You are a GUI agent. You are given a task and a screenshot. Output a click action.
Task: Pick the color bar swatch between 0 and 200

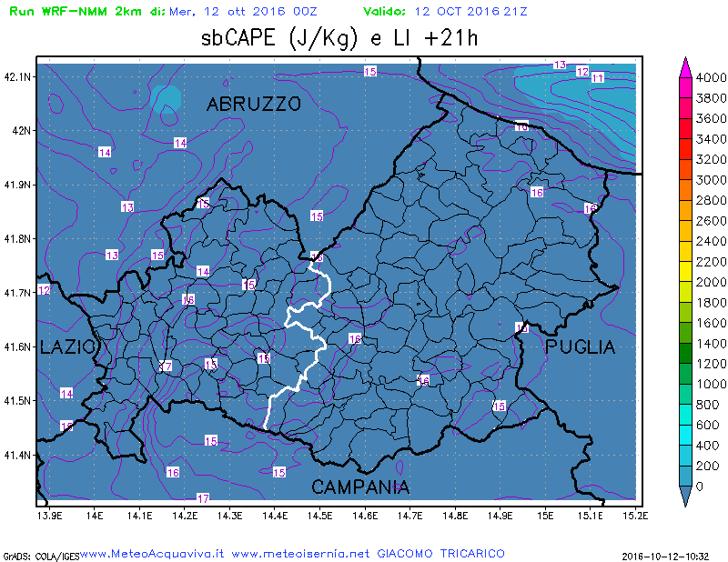[686, 476]
